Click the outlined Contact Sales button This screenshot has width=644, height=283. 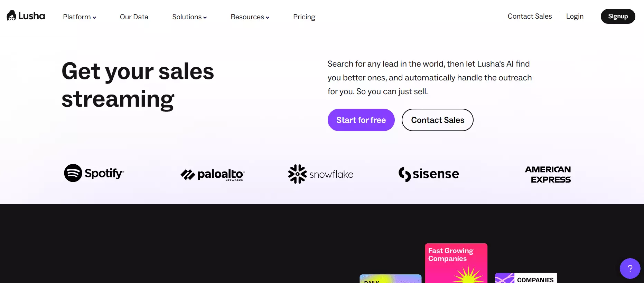pyautogui.click(x=437, y=120)
